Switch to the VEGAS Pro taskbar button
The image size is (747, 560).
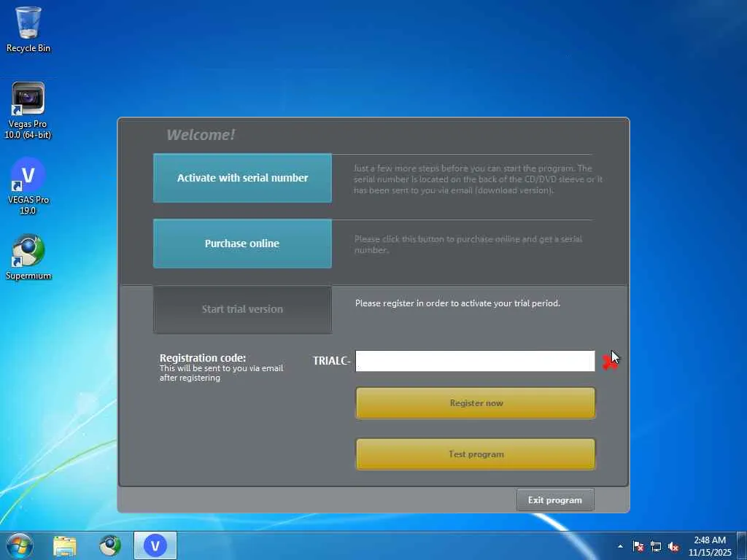tap(155, 545)
